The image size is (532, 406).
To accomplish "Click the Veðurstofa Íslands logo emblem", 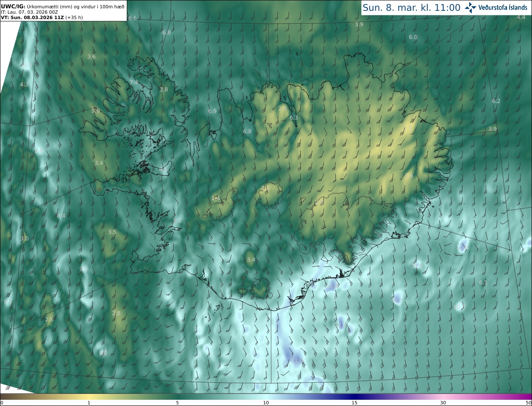I will coord(470,7).
